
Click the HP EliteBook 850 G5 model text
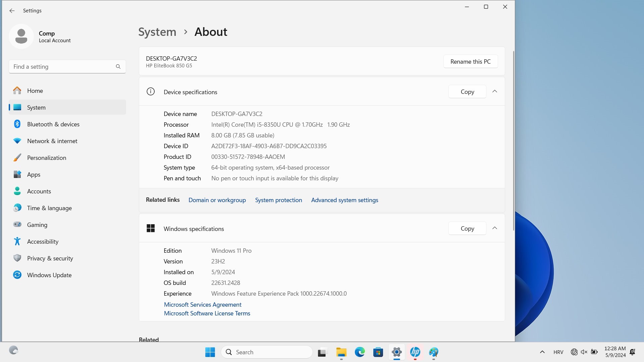click(x=169, y=66)
